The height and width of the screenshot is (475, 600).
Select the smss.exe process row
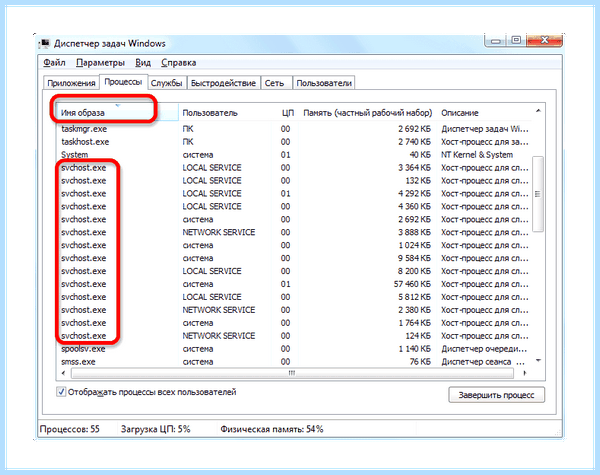pos(295,362)
